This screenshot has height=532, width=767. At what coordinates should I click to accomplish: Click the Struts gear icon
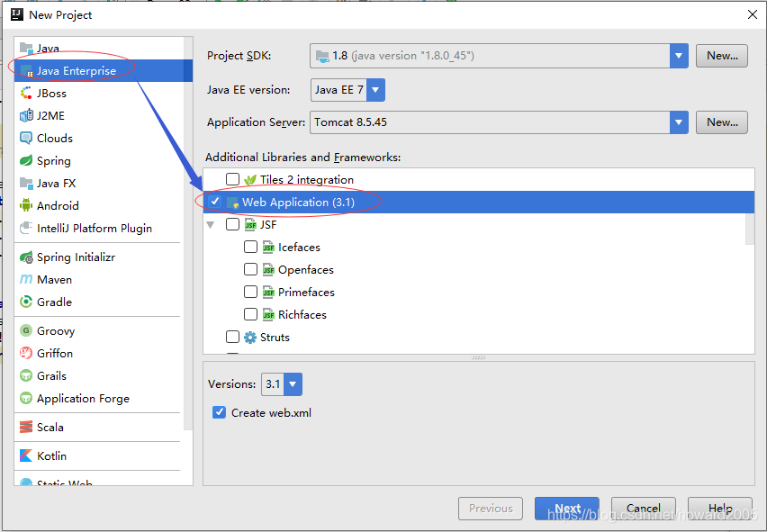tap(250, 338)
